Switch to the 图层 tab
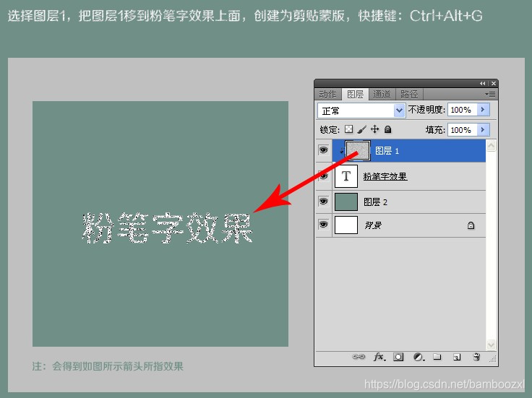 point(355,94)
